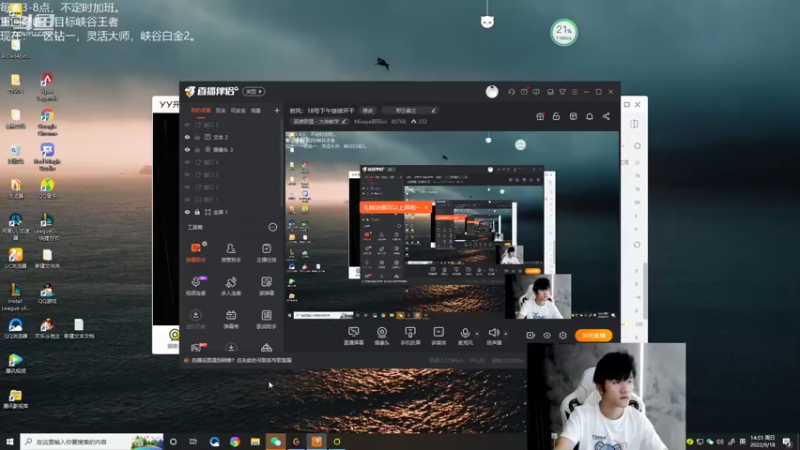Viewport: 800px width, 450px height.
Task: Click the gift box icon with red dot
Action: point(540,116)
